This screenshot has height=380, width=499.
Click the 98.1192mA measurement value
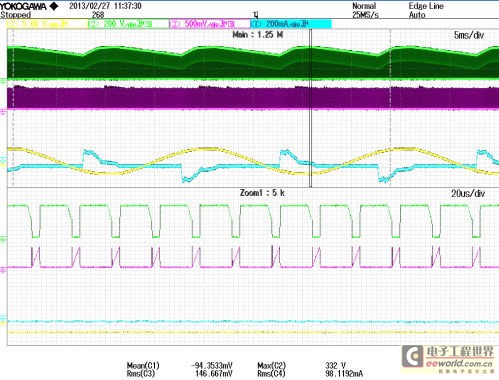(344, 374)
